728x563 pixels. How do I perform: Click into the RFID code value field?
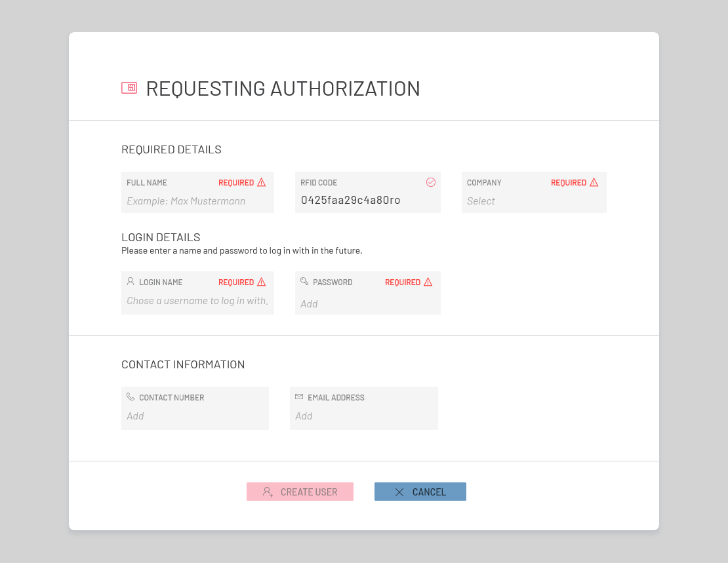(x=367, y=201)
